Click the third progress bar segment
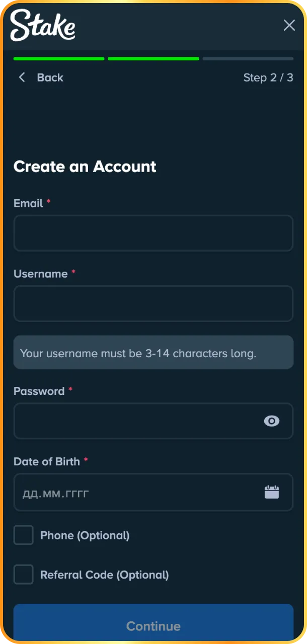 [248, 58]
